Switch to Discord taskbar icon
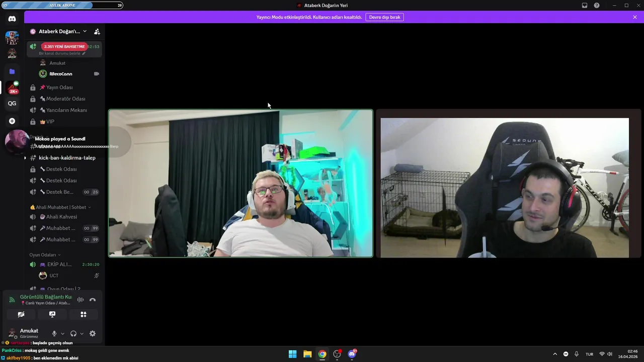The image size is (644, 362). pyautogui.click(x=352, y=354)
